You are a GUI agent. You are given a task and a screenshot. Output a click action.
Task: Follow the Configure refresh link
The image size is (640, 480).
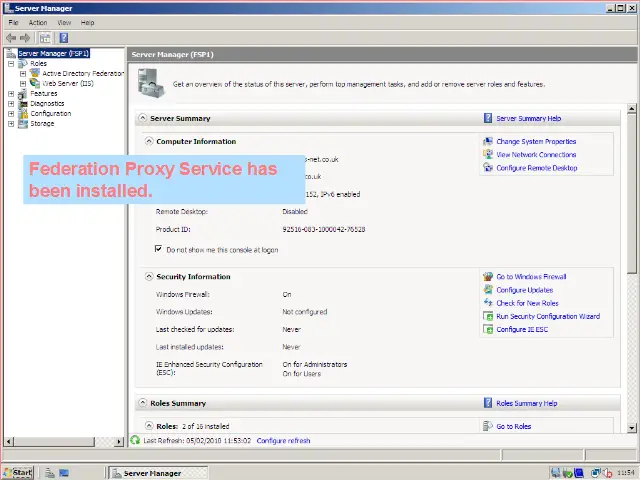(x=283, y=441)
